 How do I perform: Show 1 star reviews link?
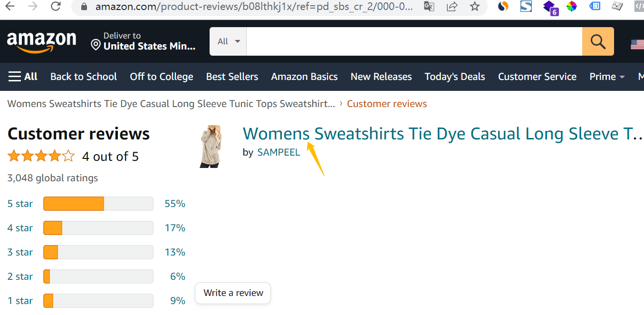tap(20, 301)
